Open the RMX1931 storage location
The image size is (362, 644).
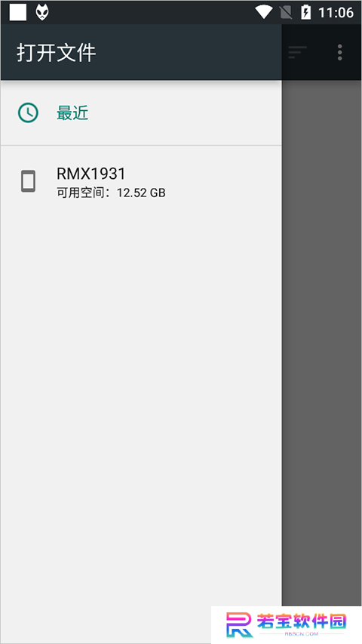tap(141, 182)
